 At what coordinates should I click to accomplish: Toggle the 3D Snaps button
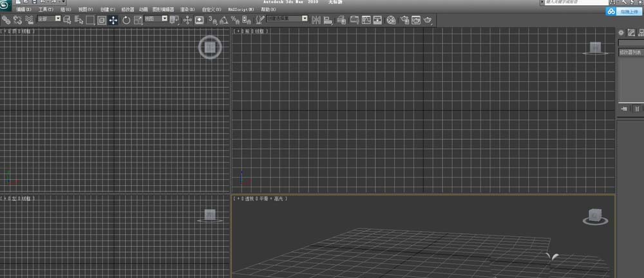click(x=213, y=20)
